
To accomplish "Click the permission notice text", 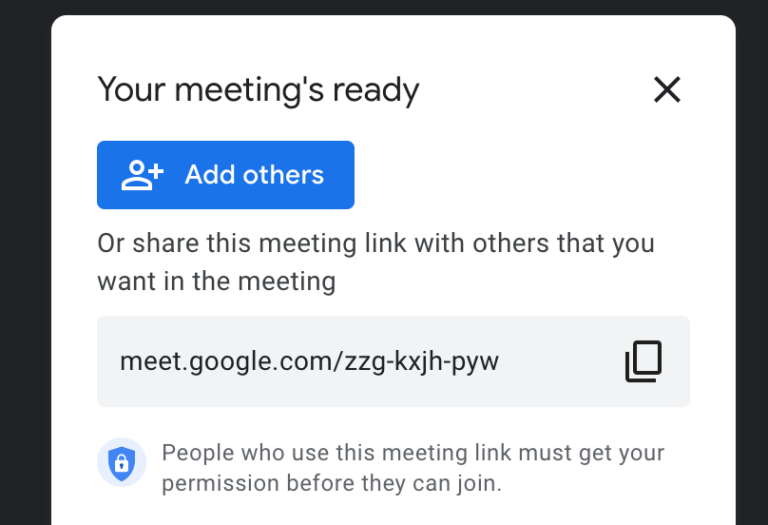I will click(x=412, y=468).
